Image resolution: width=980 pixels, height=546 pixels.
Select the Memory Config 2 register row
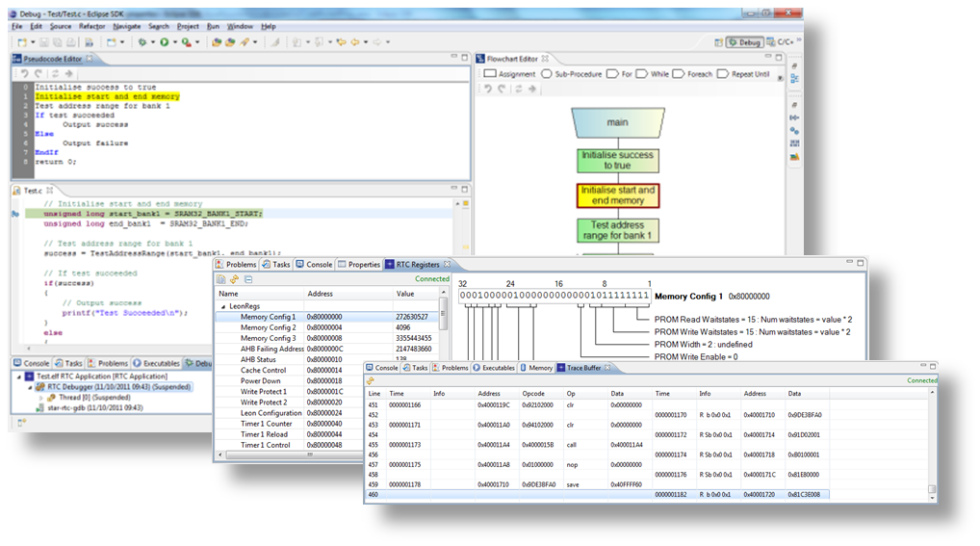[268, 327]
